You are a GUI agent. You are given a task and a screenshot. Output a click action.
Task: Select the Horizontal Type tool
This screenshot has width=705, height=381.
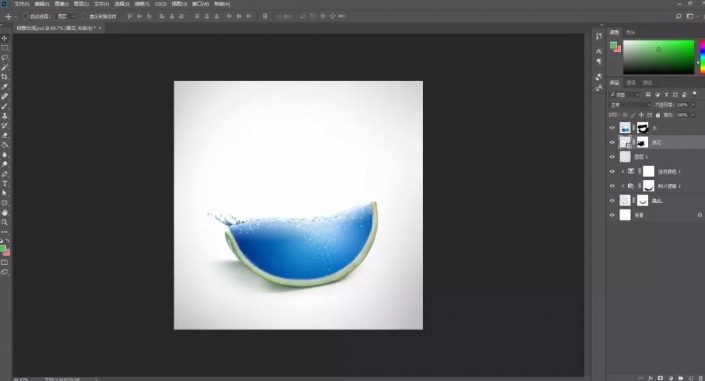click(x=4, y=184)
